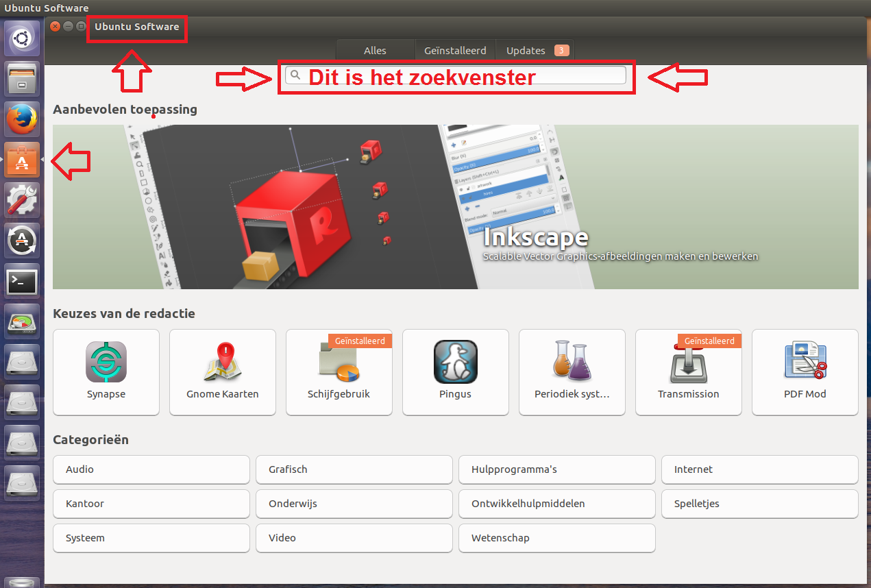871x588 pixels.
Task: Click the Schijfgebruik app icon
Action: [339, 361]
